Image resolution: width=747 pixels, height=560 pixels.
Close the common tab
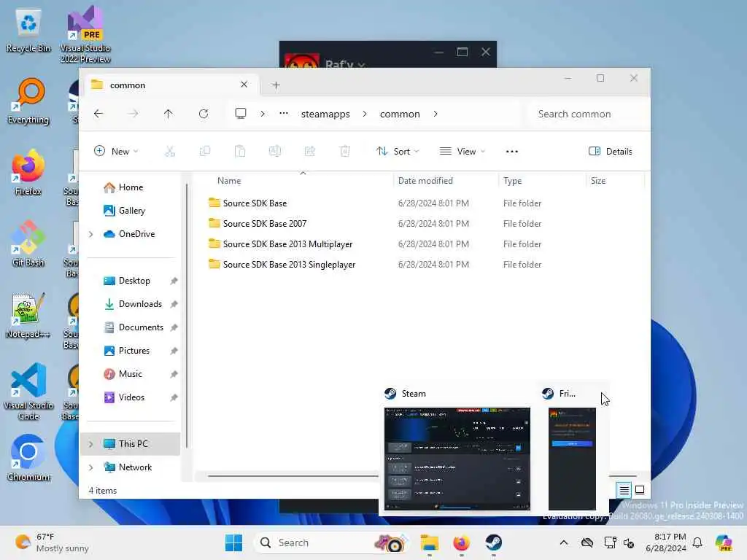pyautogui.click(x=244, y=85)
